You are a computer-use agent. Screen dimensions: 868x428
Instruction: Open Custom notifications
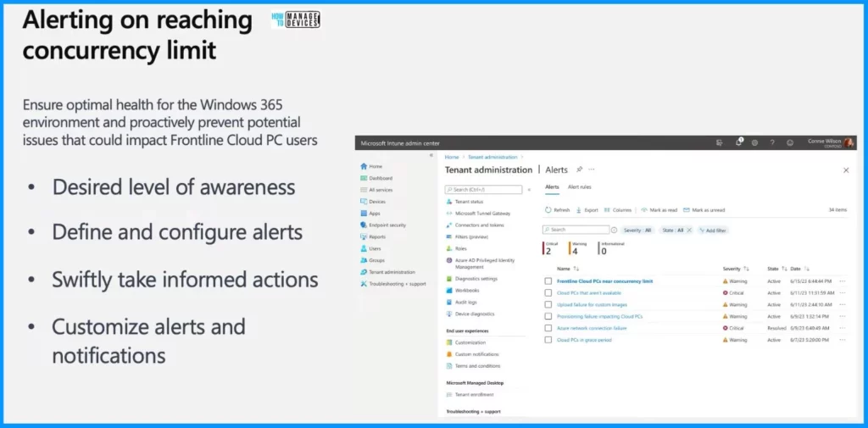click(x=472, y=354)
